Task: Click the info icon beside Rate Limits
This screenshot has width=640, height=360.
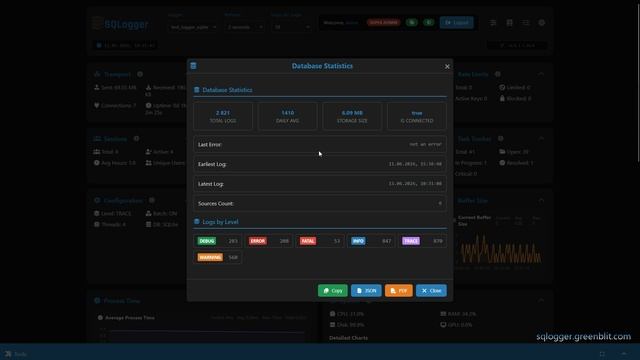Action: [x=498, y=74]
